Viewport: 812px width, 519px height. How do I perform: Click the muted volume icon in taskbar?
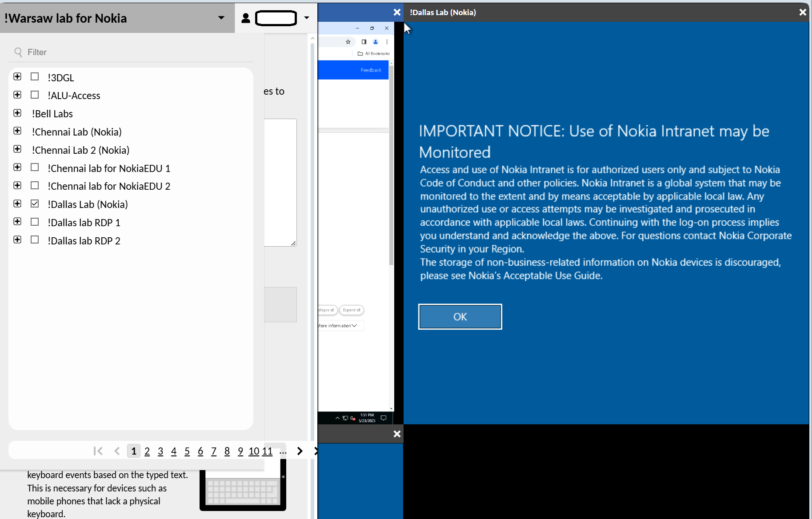[x=352, y=418]
